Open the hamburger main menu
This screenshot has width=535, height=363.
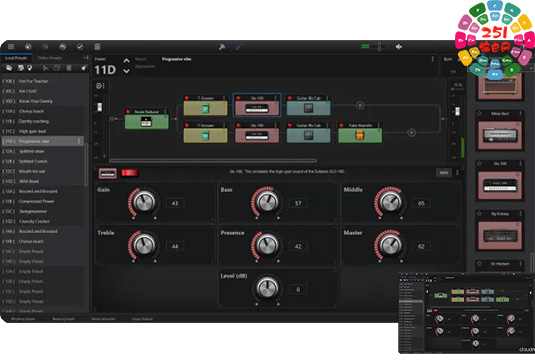[11, 46]
